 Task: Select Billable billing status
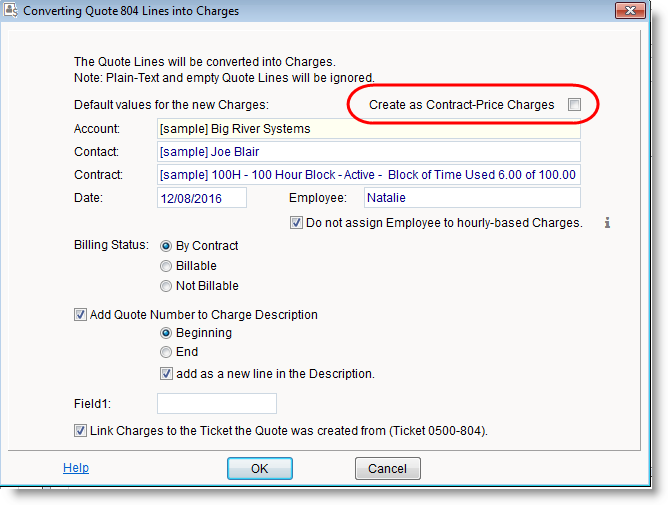tap(166, 266)
